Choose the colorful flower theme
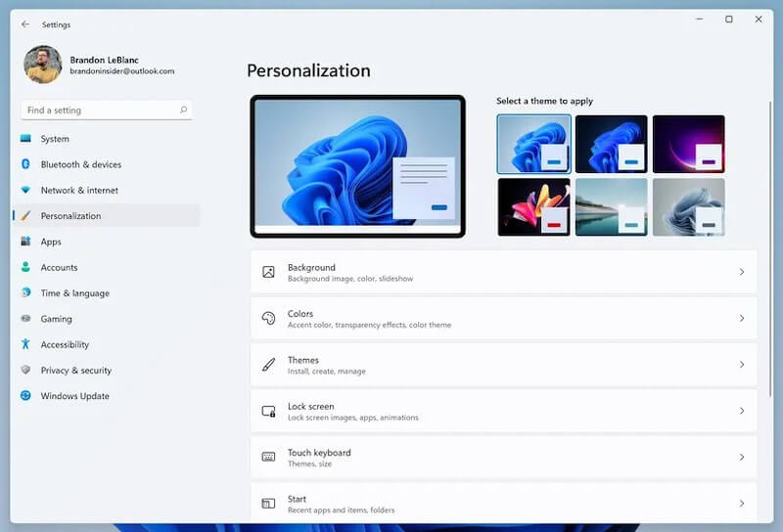Viewport: 783px width, 532px height. [533, 206]
